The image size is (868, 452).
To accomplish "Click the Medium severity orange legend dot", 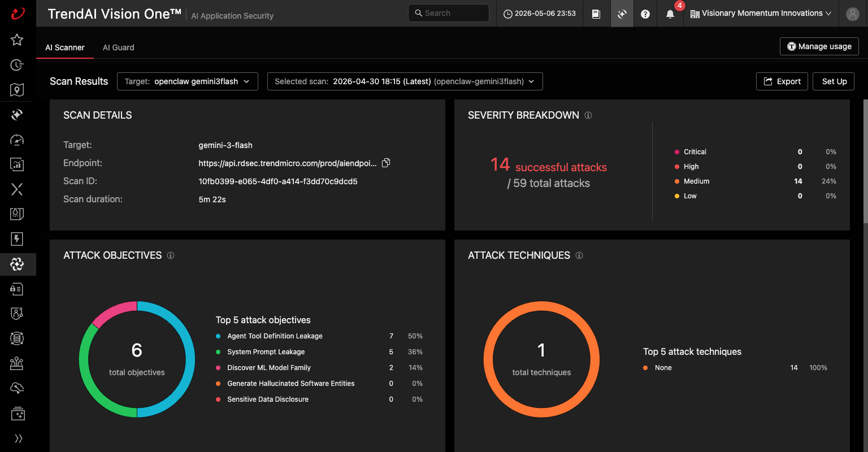I will pos(677,181).
